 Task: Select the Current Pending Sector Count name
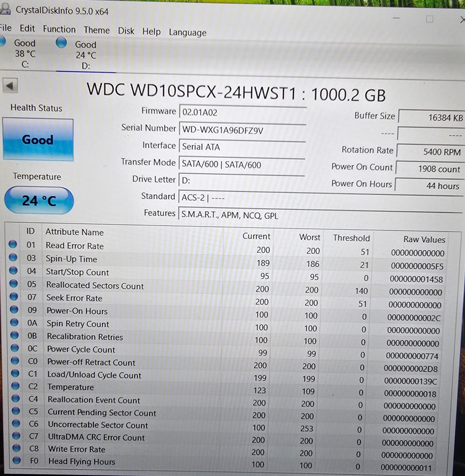(102, 412)
